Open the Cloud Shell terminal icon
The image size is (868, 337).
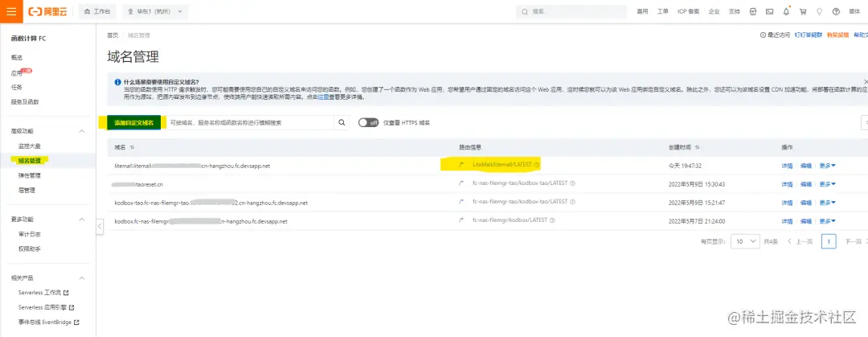pos(769,11)
